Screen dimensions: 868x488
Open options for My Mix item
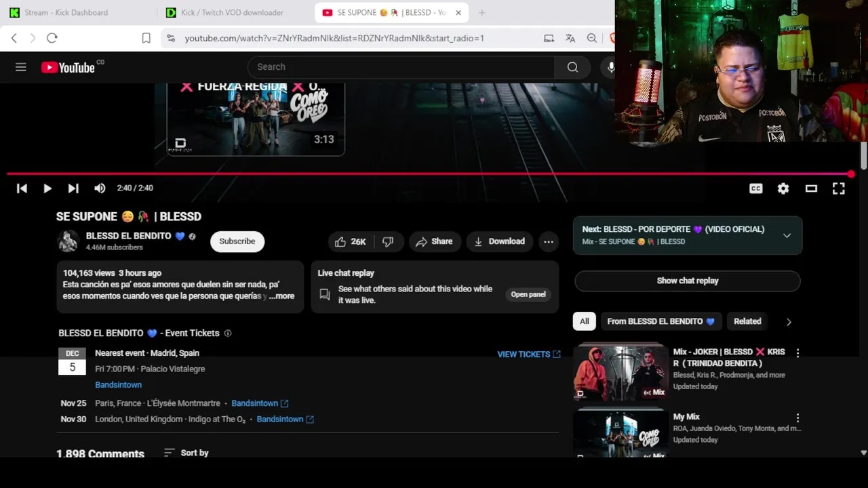(x=797, y=418)
